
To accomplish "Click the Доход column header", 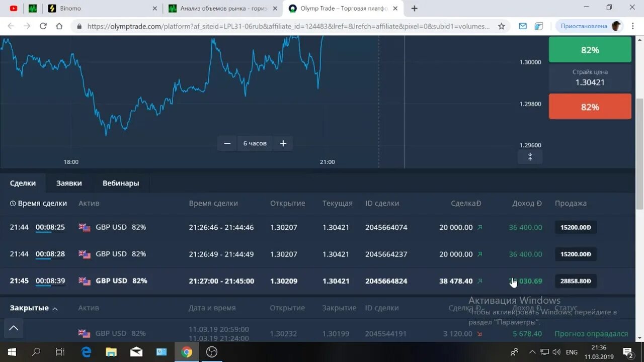I will pyautogui.click(x=527, y=203).
